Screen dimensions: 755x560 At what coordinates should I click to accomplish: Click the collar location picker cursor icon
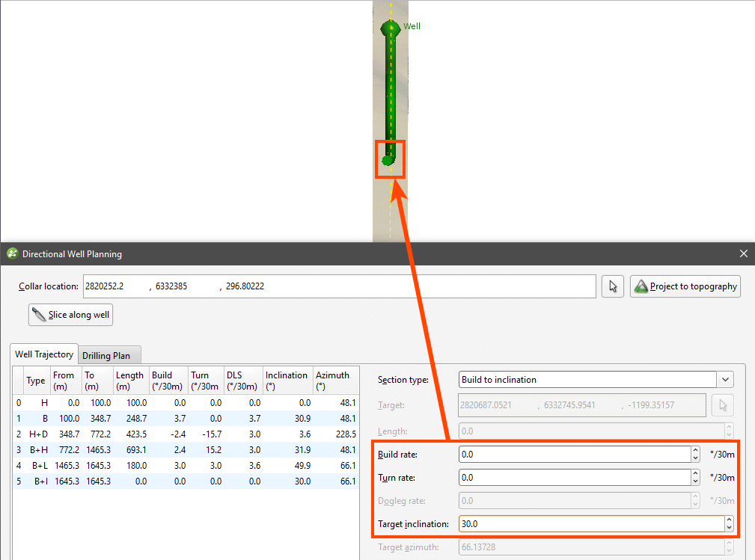612,286
